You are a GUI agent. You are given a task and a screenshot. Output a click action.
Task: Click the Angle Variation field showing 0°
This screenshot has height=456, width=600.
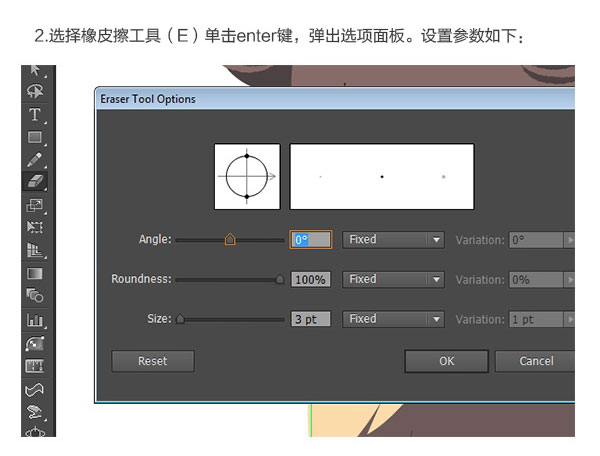536,240
